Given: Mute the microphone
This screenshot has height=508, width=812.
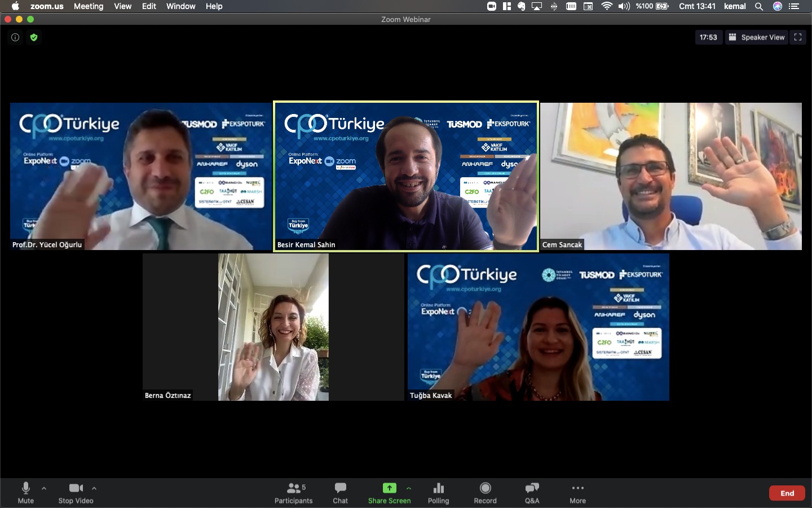Looking at the screenshot, I should click(26, 492).
